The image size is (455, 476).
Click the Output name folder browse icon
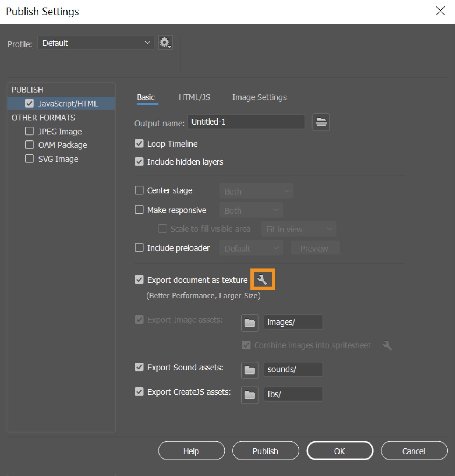click(x=321, y=122)
